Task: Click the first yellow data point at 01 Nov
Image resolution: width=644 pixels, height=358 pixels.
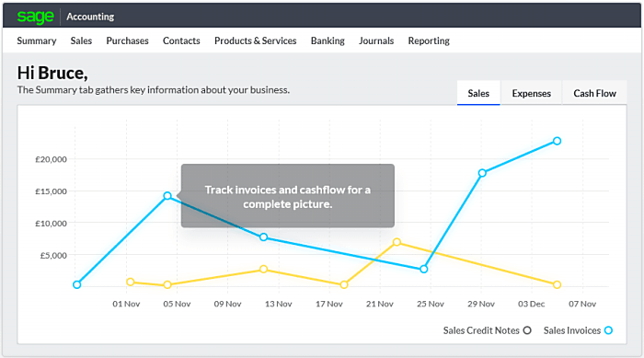Action: click(x=131, y=282)
